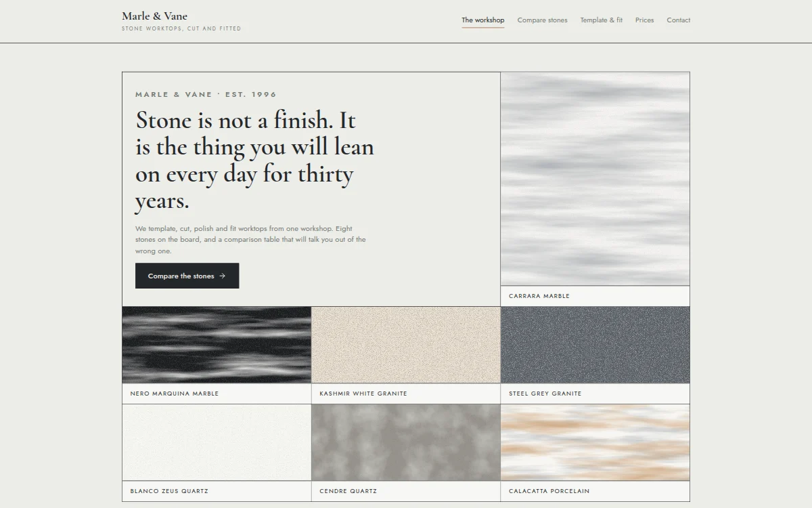Select the Carrara Marble swatch image
This screenshot has height=508, width=812.
[595, 179]
